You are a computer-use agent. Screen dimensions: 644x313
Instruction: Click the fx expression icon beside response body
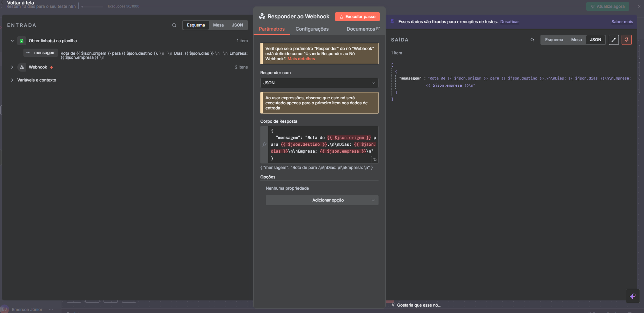coord(264,144)
